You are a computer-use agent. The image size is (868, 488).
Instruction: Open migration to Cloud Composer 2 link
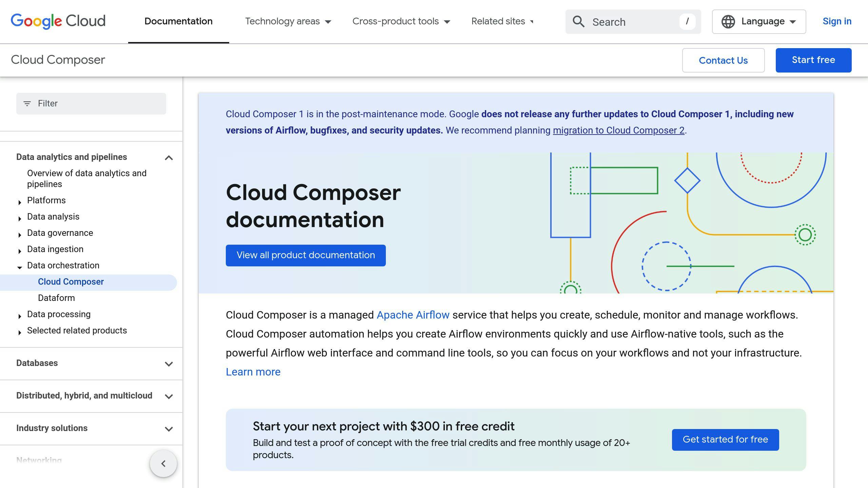tap(619, 130)
